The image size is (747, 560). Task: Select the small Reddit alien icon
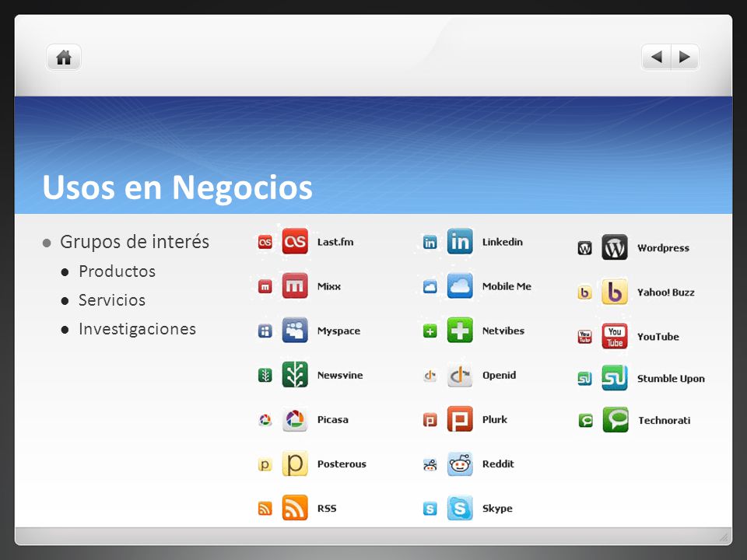click(430, 464)
